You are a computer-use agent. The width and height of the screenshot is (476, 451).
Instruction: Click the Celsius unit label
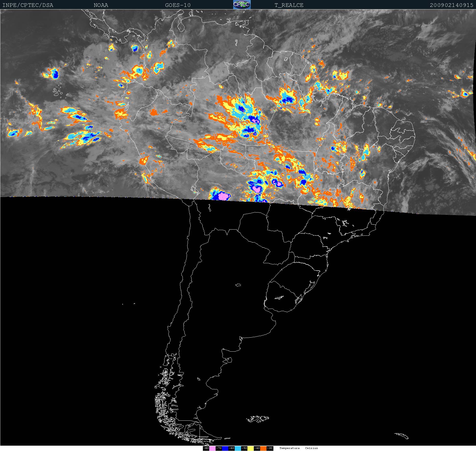(312, 448)
